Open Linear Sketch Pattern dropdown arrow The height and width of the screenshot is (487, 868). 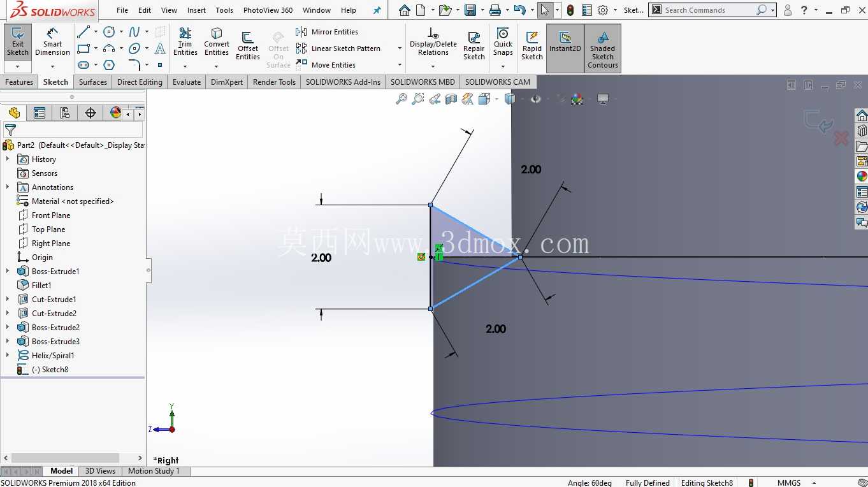coord(400,48)
